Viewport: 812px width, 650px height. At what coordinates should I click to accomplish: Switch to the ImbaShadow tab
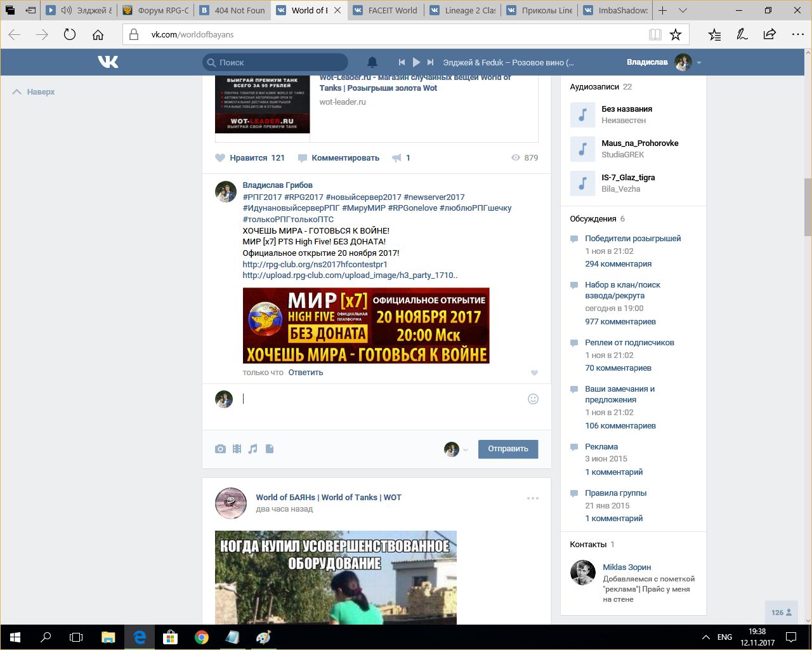[x=616, y=10]
